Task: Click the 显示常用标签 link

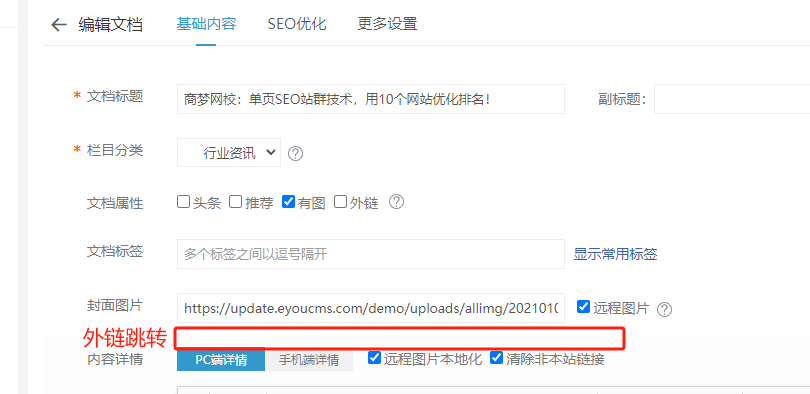Action: [615, 254]
